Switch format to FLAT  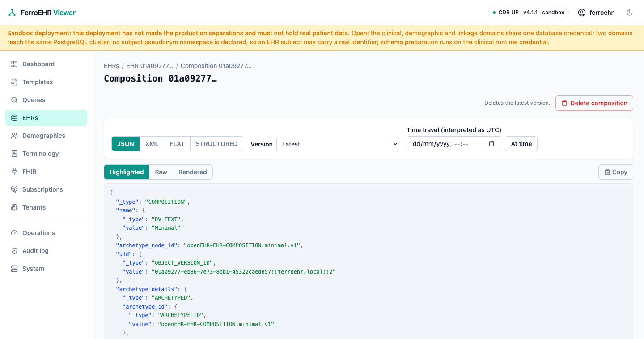point(177,144)
